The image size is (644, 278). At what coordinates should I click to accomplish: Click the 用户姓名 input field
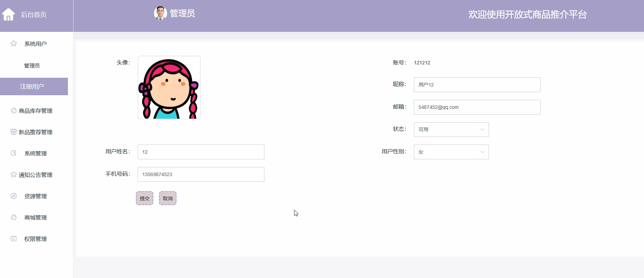click(x=201, y=152)
